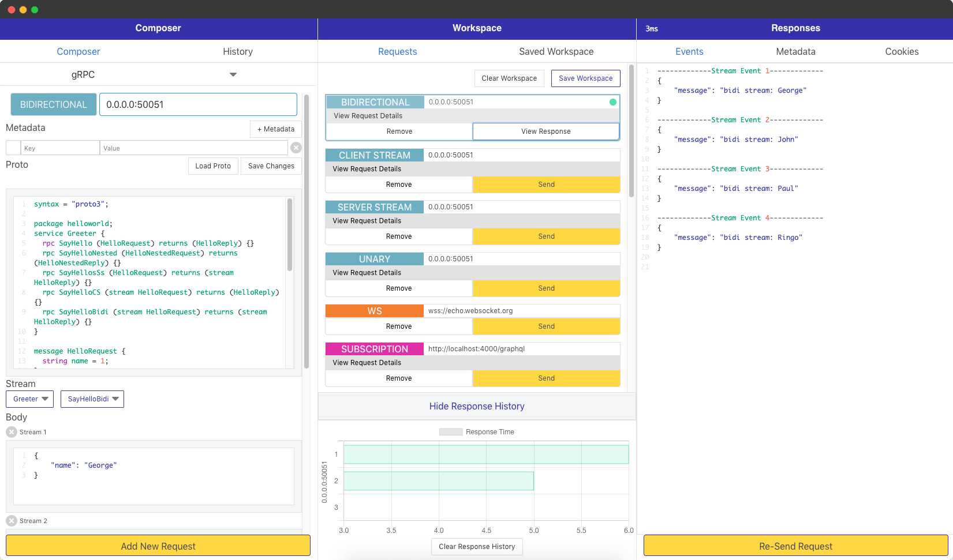Viewport: 953px width, 560px height.
Task: Click the + Metadata button
Action: [x=275, y=129]
